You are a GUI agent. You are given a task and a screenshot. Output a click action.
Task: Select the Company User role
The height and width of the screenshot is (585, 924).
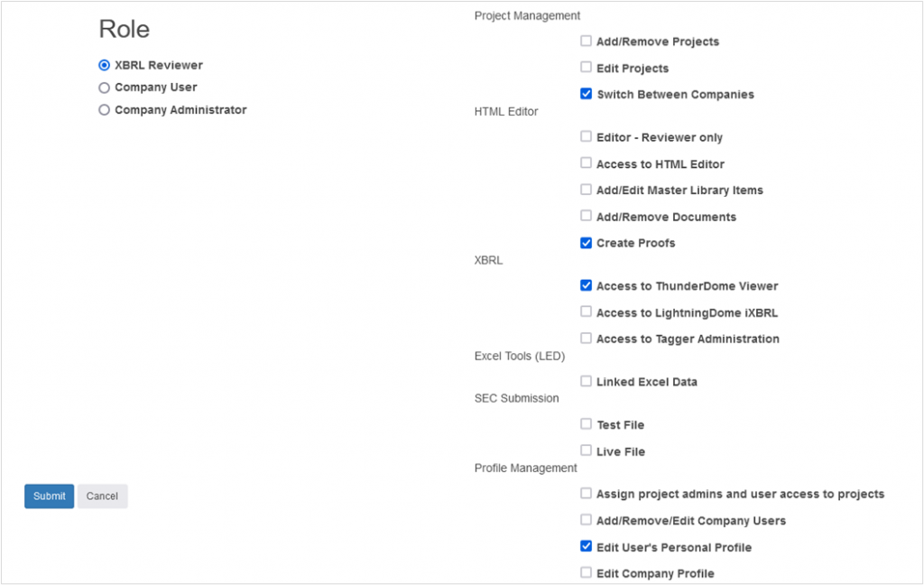[x=105, y=88]
